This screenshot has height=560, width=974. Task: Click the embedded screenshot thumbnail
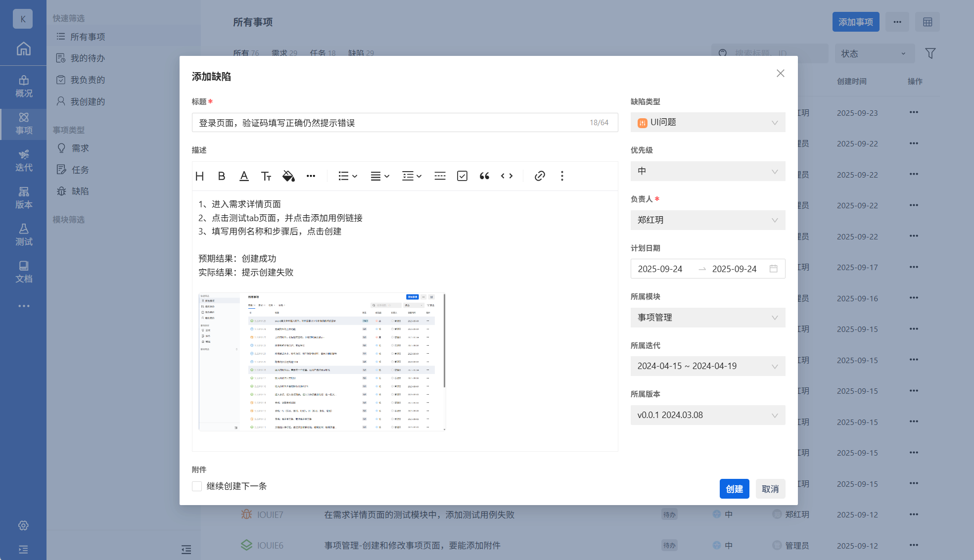pos(322,362)
